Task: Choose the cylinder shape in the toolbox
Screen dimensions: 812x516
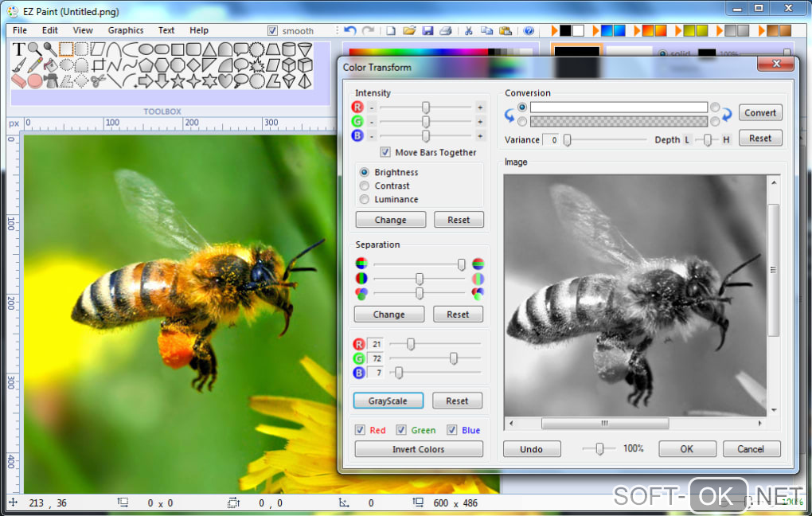Action: tap(289, 49)
